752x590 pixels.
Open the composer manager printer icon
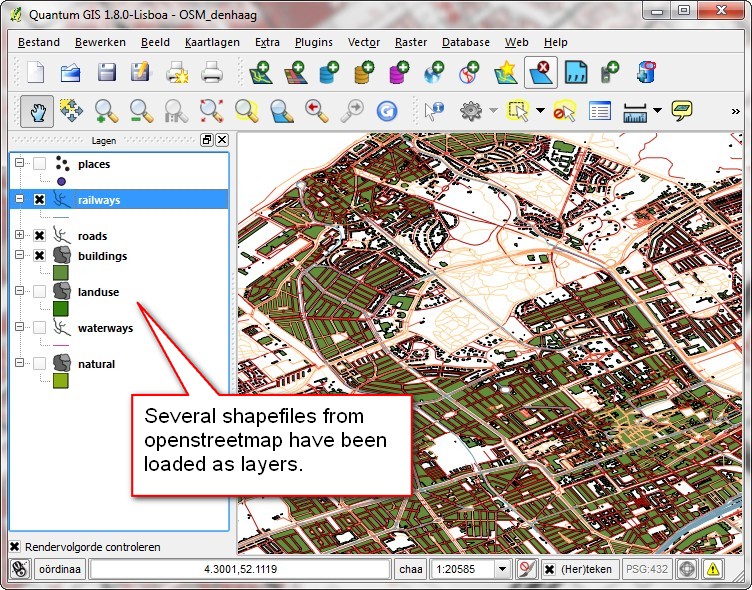212,73
